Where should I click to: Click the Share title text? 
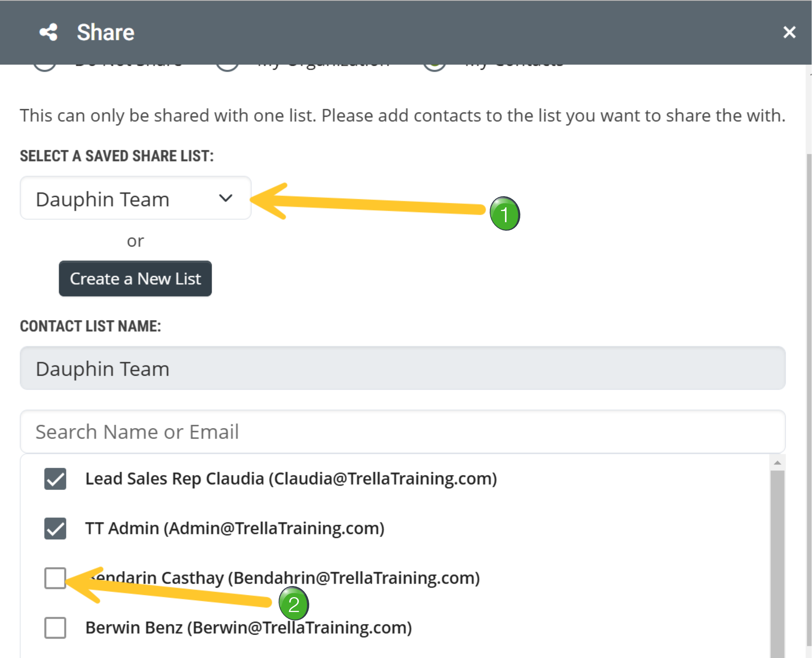tap(106, 32)
